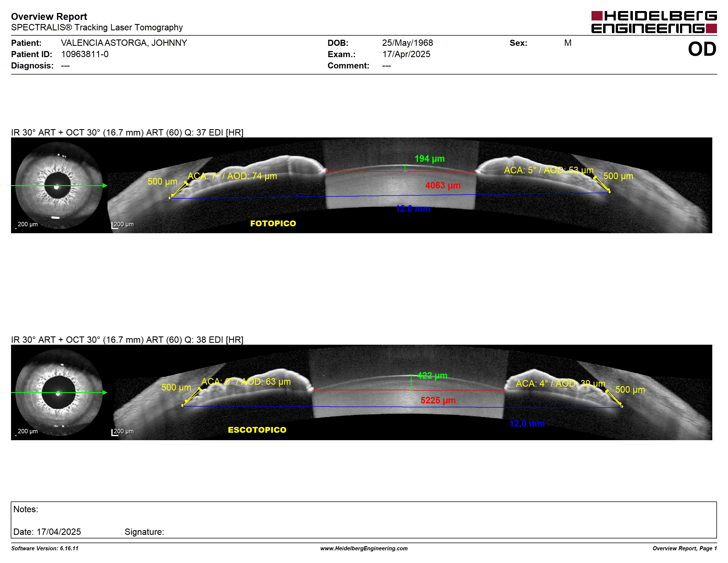Screen dimensions: 728x563
Task: Click ACA: 6° / AOD: 63 µm annotation
Action: point(246,382)
